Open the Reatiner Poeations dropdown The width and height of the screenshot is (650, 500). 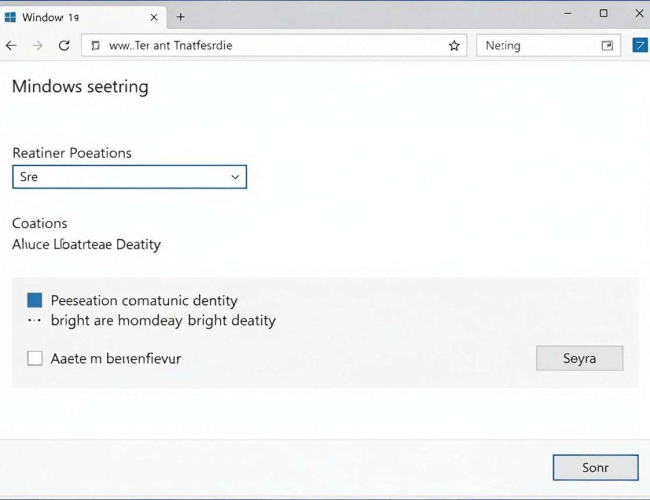(129, 177)
